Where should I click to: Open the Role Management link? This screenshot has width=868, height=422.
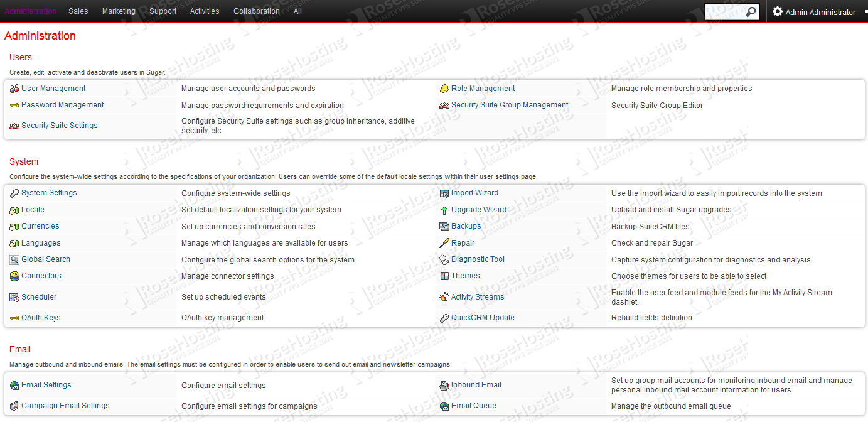[483, 89]
